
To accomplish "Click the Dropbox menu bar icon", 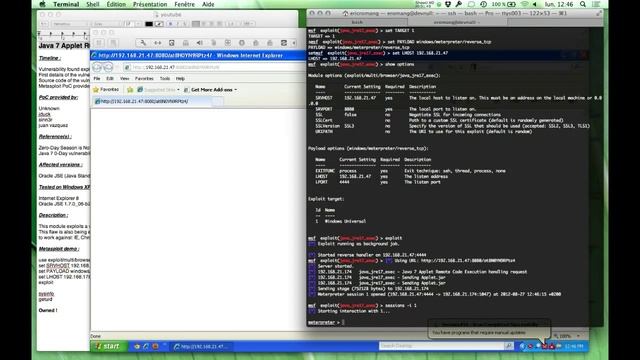I will tap(448, 4).
